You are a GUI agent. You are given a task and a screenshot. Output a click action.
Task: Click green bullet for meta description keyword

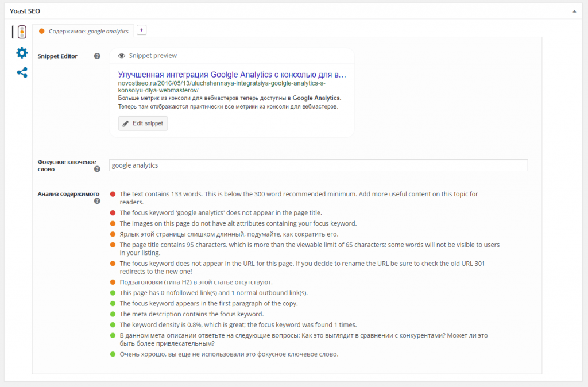[113, 314]
